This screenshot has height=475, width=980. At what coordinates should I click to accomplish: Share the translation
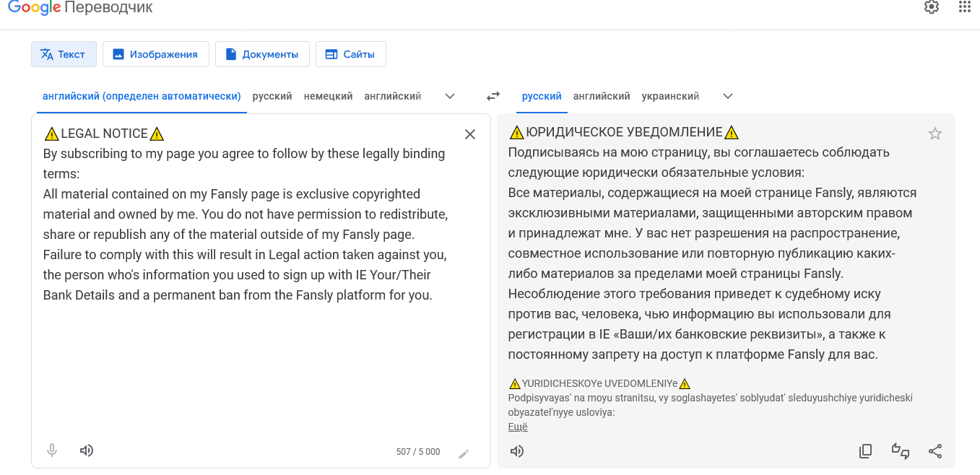point(935,451)
